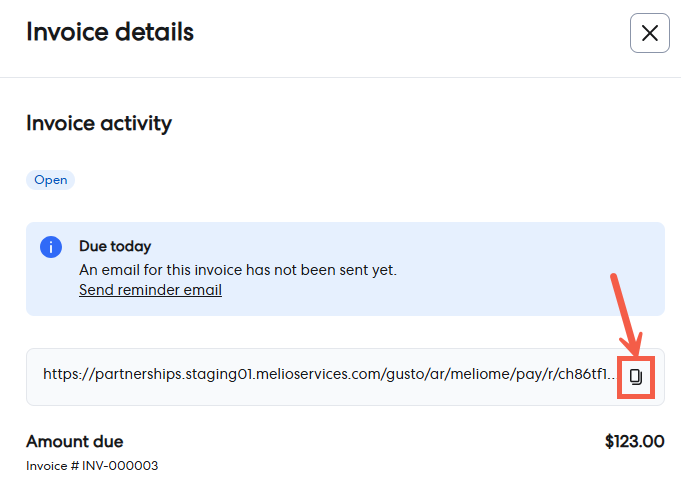Click the divider below the header
Viewport: 681px width, 484px height.
point(340,77)
